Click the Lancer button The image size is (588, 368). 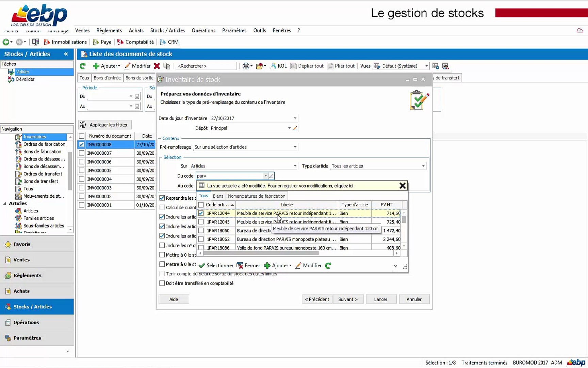(381, 299)
